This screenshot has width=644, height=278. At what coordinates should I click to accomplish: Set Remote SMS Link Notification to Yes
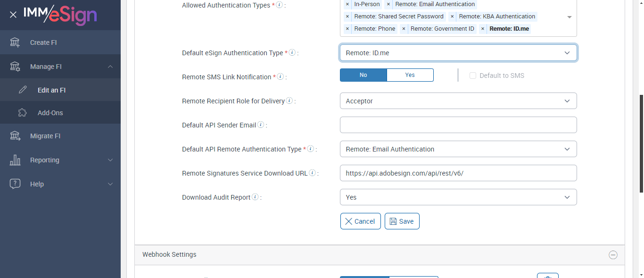click(410, 75)
